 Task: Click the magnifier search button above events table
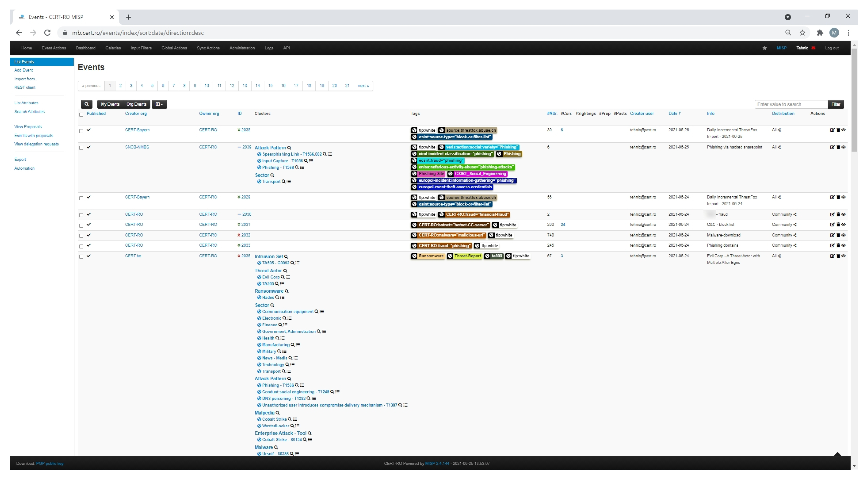tap(87, 104)
